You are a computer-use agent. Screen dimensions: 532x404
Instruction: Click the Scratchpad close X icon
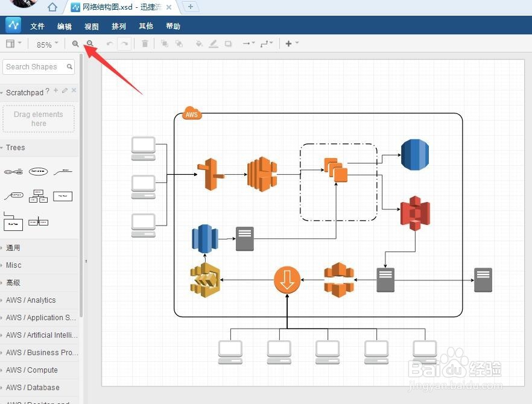74,90
